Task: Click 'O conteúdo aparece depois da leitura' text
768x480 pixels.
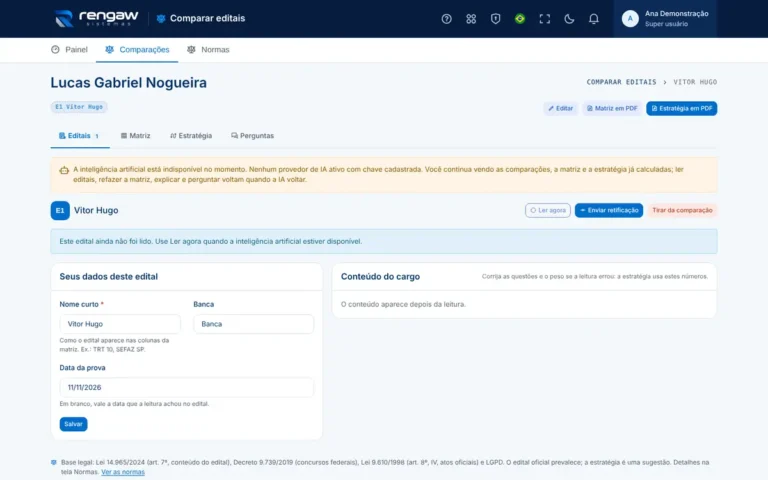Action: (403, 304)
